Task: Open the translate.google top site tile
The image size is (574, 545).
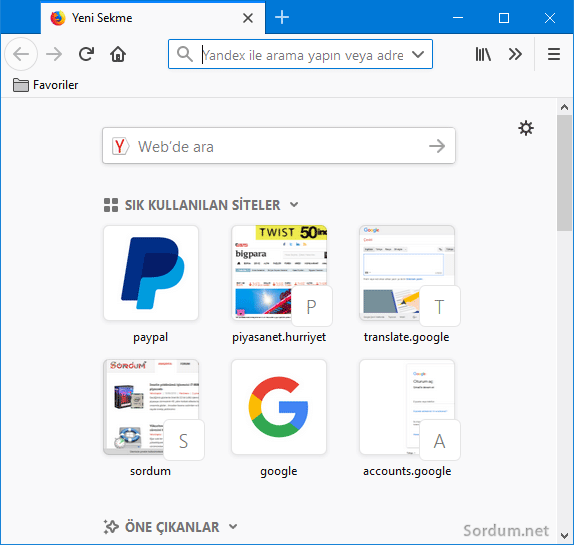Action: (407, 273)
